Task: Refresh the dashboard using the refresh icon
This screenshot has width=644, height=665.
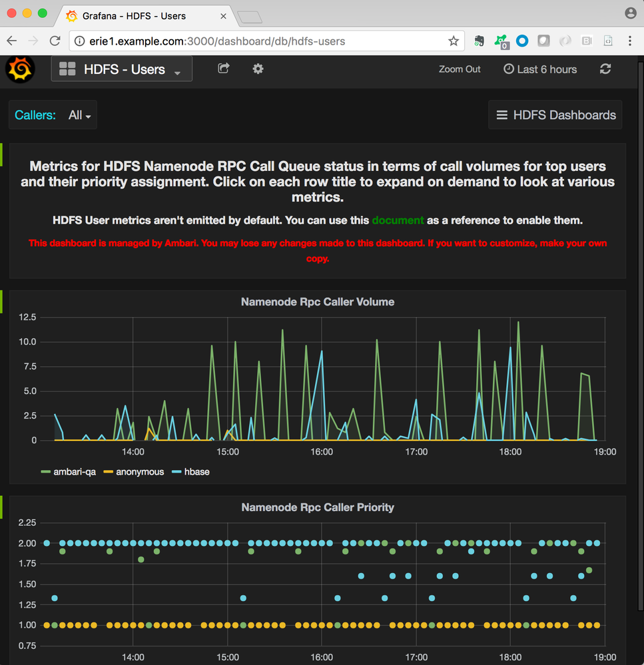Action: (x=605, y=69)
